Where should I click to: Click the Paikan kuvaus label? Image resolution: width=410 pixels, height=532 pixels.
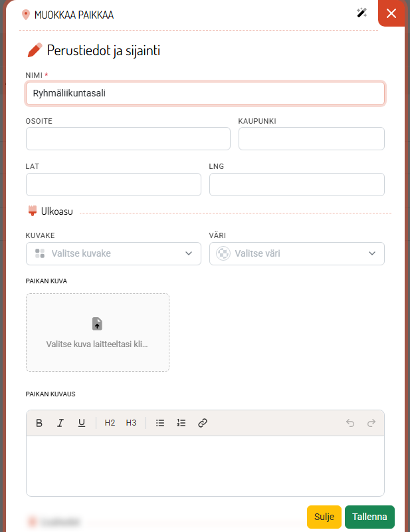pos(51,394)
